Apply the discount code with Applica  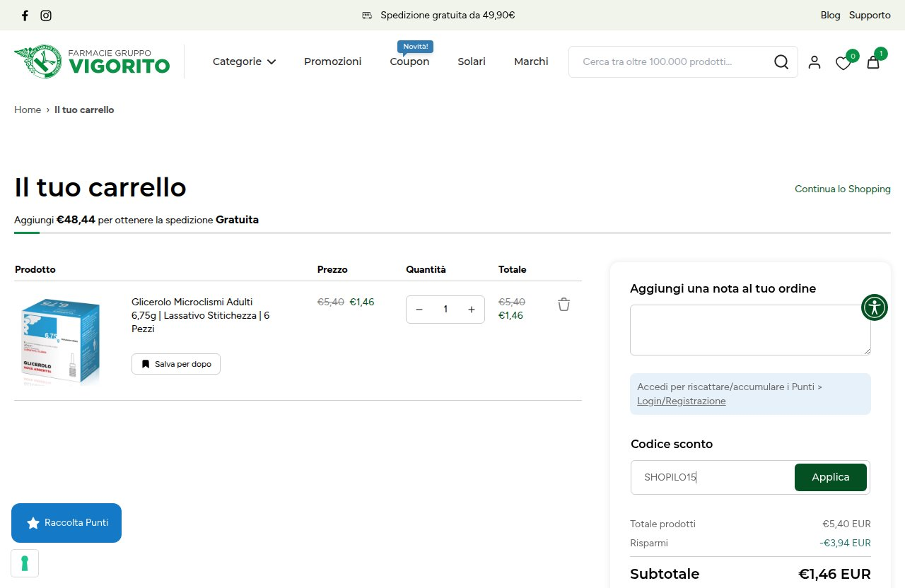click(x=831, y=477)
